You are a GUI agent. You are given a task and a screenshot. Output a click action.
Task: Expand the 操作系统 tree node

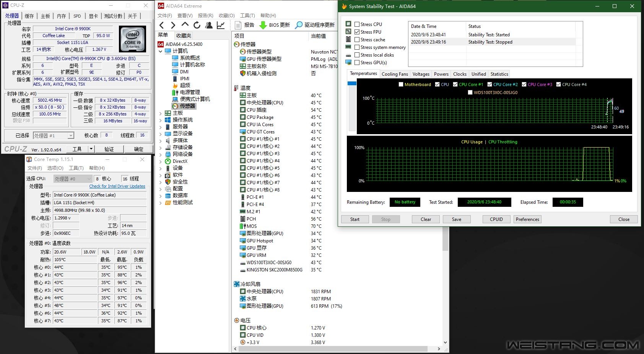pyautogui.click(x=161, y=120)
